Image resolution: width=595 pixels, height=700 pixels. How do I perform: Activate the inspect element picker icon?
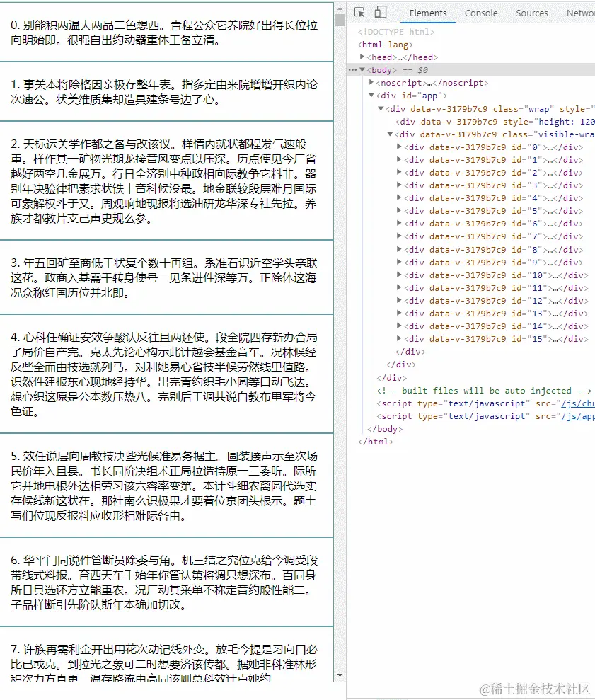359,13
